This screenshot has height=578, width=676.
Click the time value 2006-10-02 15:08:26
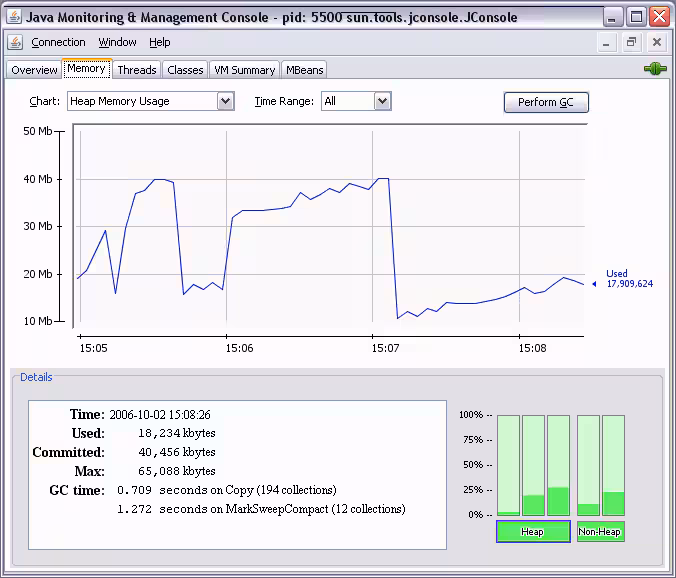[x=160, y=415]
